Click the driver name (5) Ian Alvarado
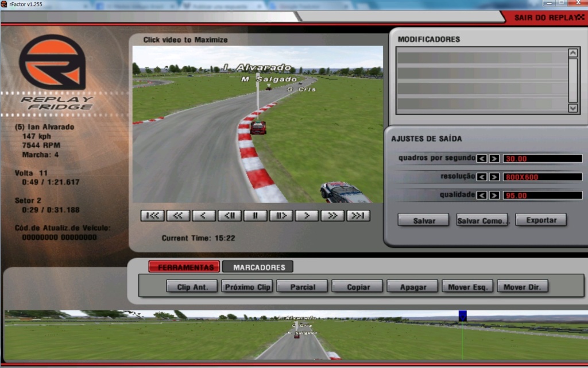Viewport: 588px width, 368px height. [44, 127]
